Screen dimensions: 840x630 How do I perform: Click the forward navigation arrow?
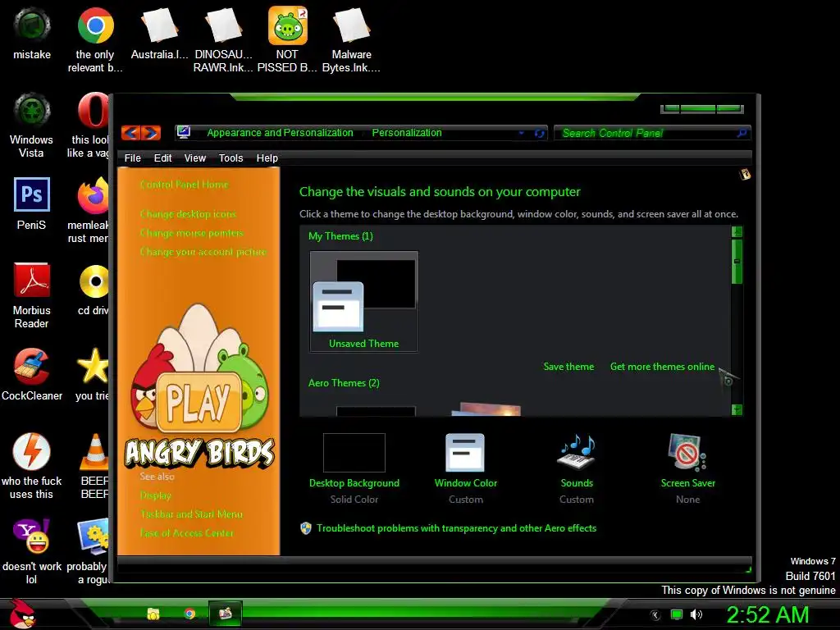tap(151, 133)
